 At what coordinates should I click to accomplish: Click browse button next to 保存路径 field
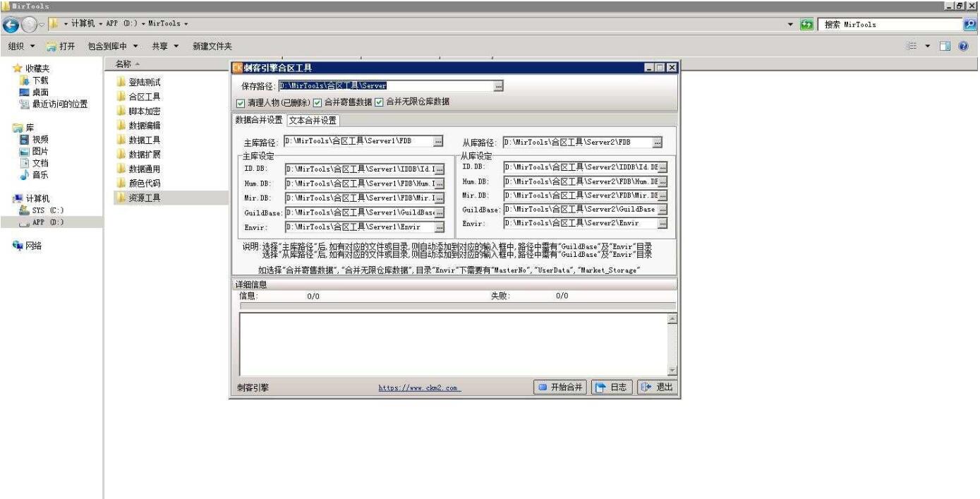[x=499, y=85]
